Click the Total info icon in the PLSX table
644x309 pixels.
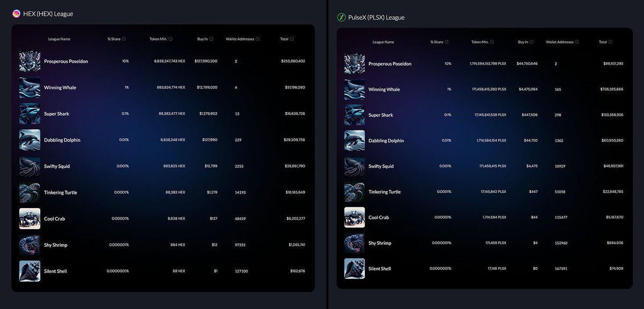(x=611, y=42)
